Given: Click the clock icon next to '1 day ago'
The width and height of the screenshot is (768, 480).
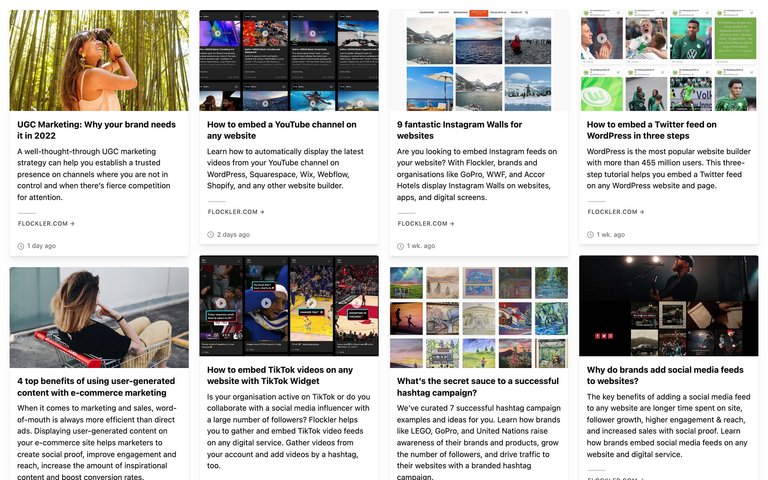Looking at the screenshot, I should (21, 246).
